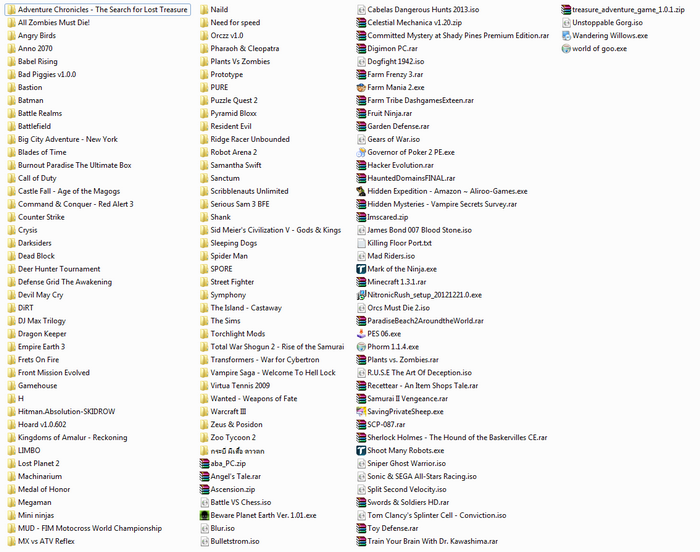This screenshot has width=700, height=552.
Task: Select Kingdoms of Amalur - Reckoning folder
Action: pos(72,437)
